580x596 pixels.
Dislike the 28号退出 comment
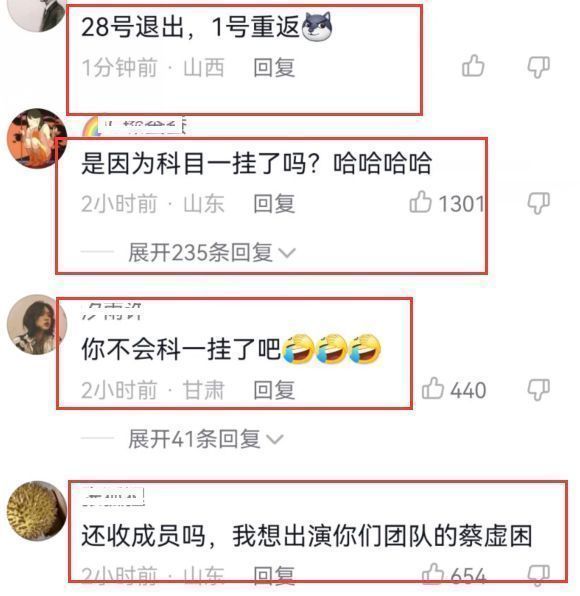pos(539,67)
